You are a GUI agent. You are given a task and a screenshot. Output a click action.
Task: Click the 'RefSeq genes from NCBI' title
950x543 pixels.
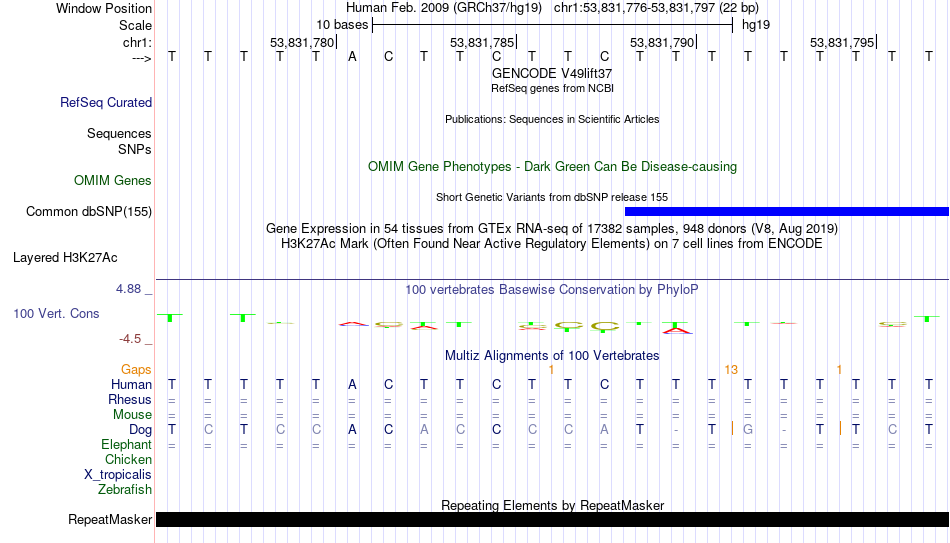coord(553,88)
